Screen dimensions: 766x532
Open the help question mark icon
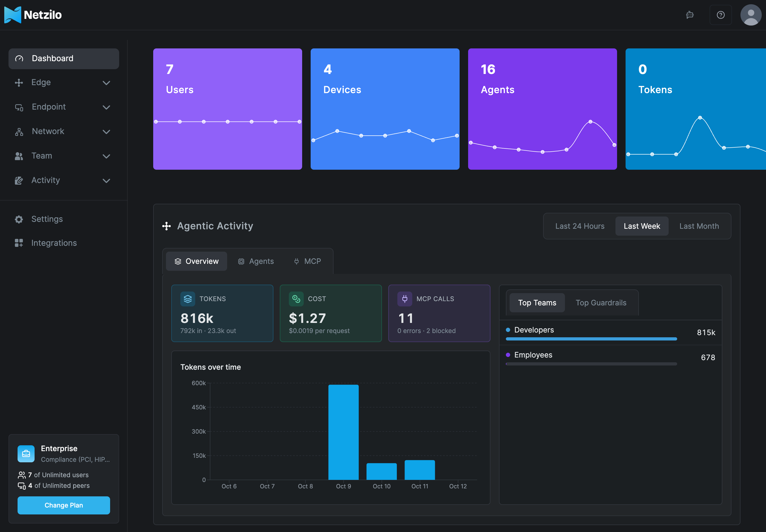[x=721, y=15]
